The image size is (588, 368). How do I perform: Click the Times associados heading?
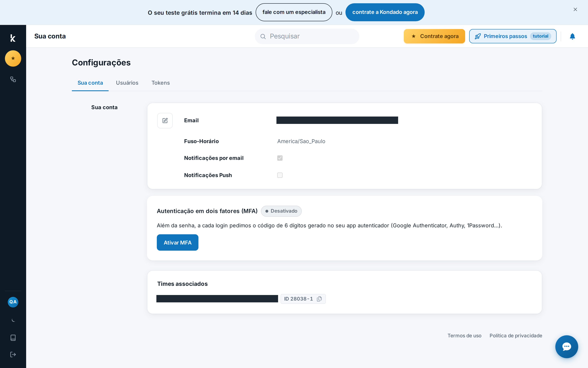click(182, 284)
